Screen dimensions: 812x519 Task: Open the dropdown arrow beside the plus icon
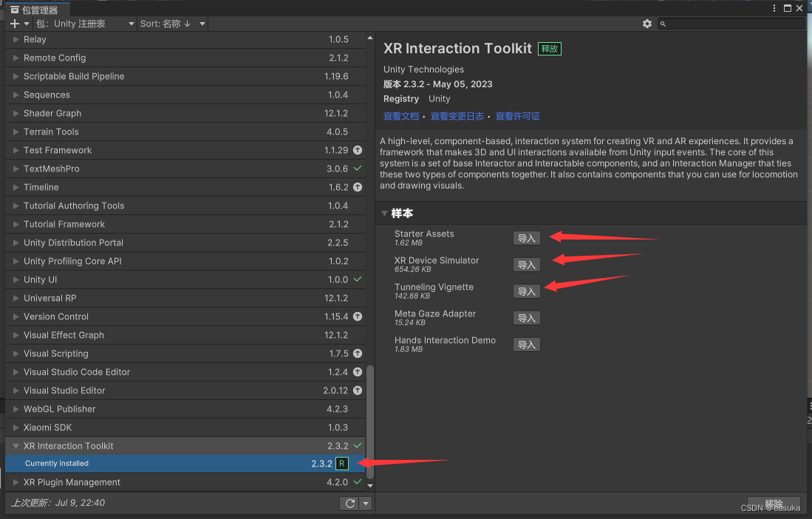27,24
